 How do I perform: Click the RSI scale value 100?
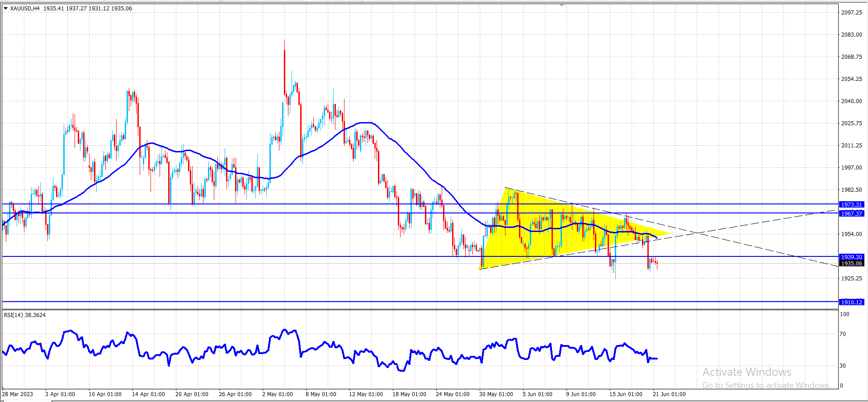coord(844,314)
